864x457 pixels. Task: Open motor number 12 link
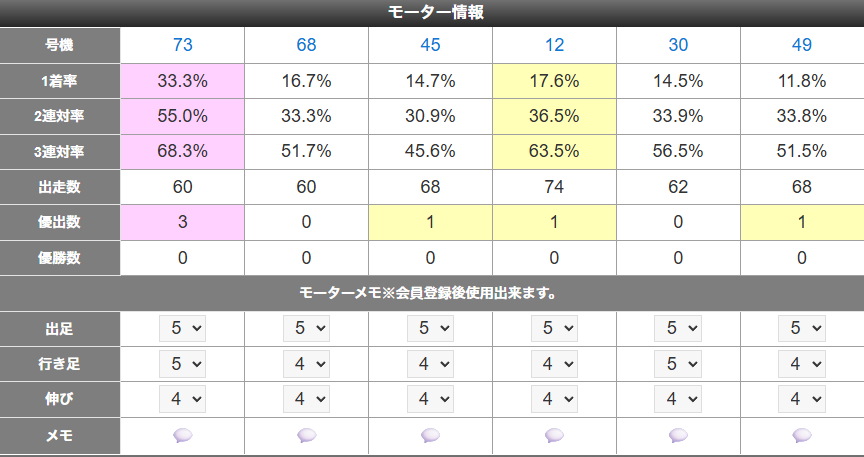coord(554,45)
